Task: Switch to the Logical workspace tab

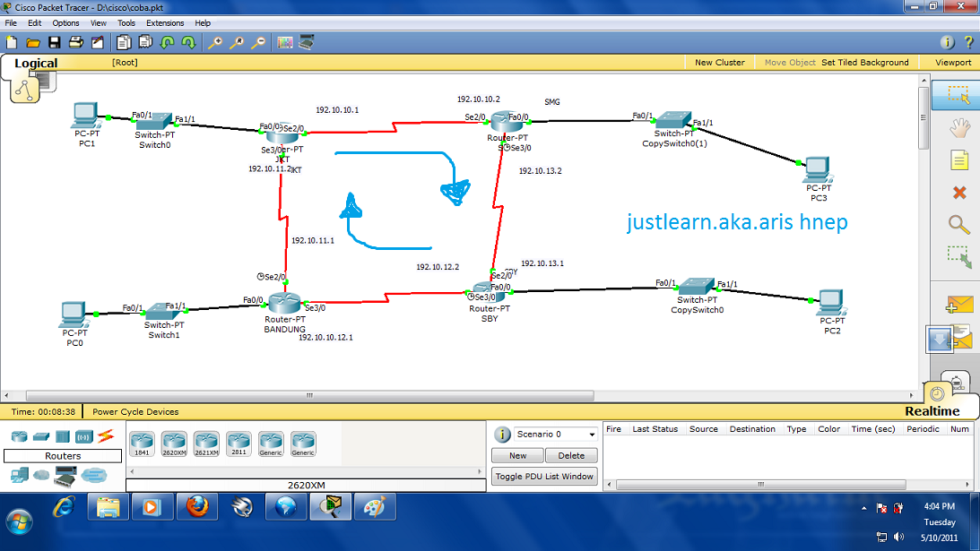Action: pos(37,64)
